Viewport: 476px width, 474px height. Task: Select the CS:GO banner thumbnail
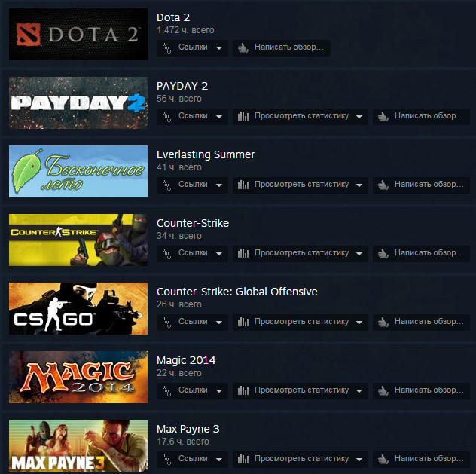78,308
